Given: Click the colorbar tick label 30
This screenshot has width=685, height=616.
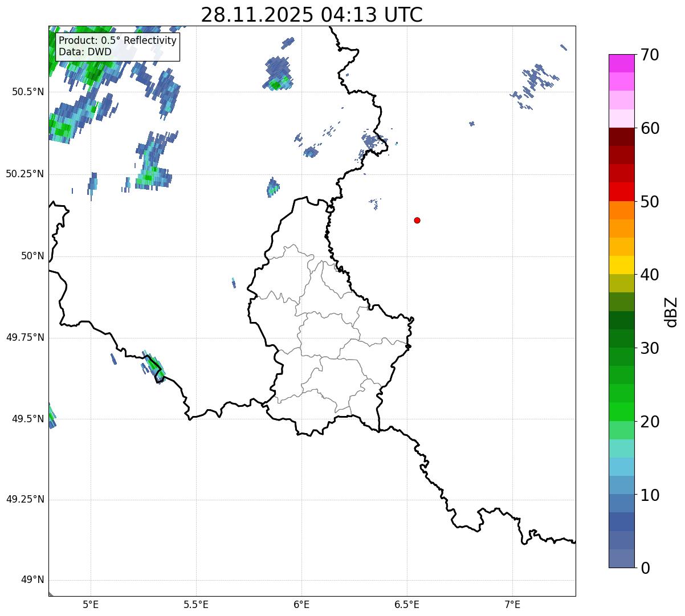Looking at the screenshot, I should 649,348.
